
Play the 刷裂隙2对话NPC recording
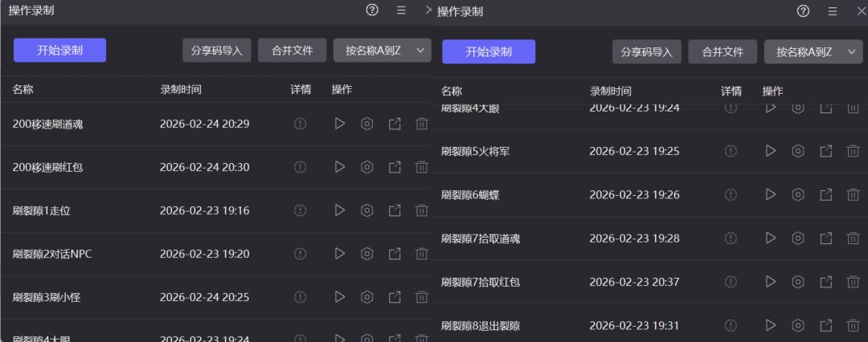point(340,254)
